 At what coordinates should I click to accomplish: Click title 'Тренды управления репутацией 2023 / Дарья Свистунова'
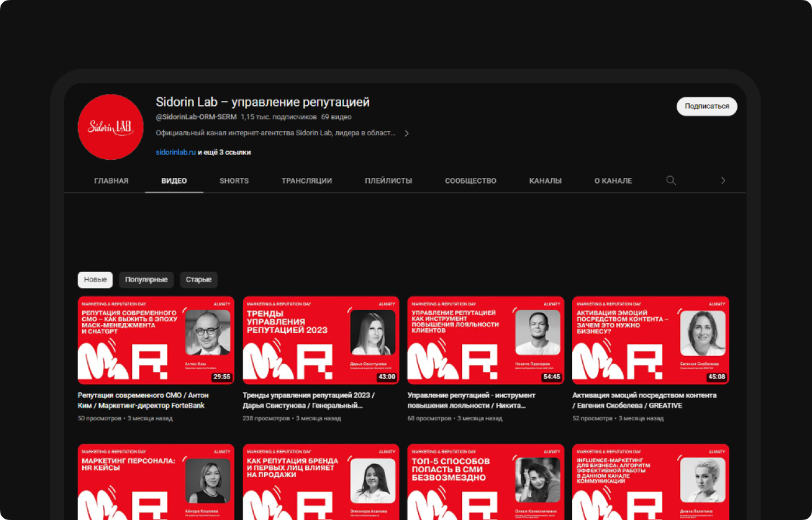point(309,400)
